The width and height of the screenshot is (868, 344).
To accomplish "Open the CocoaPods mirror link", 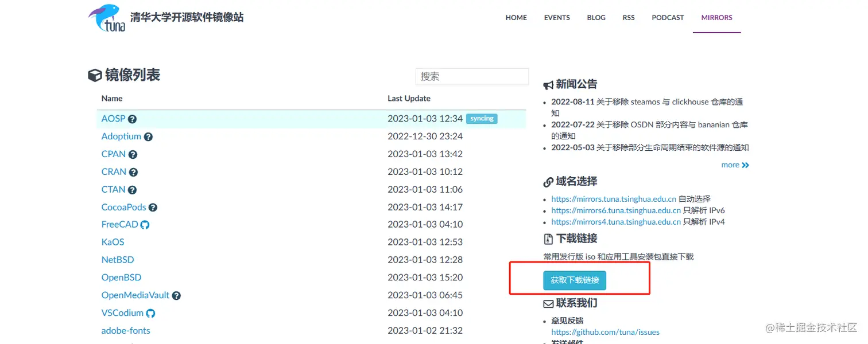I will 124,207.
